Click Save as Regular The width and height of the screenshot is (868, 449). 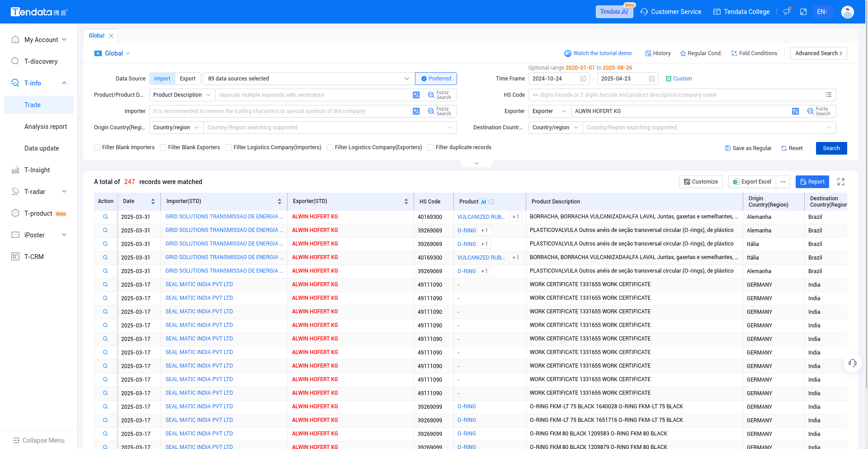[x=748, y=148]
